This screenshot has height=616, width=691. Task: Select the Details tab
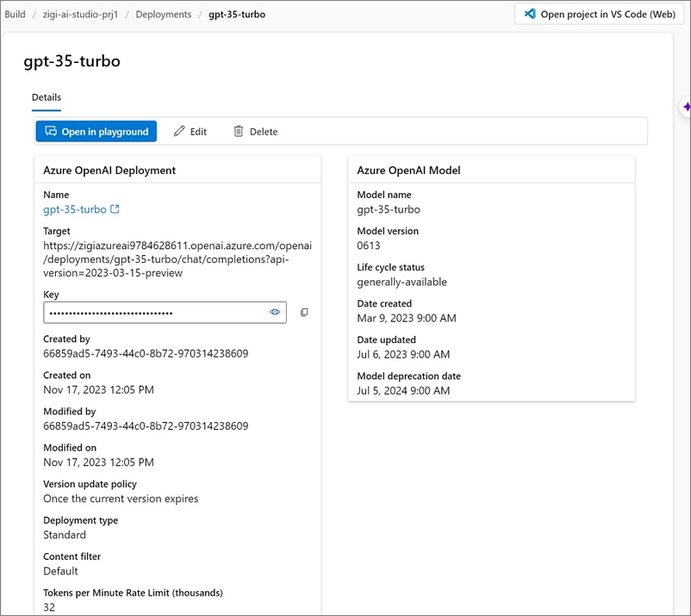click(47, 97)
